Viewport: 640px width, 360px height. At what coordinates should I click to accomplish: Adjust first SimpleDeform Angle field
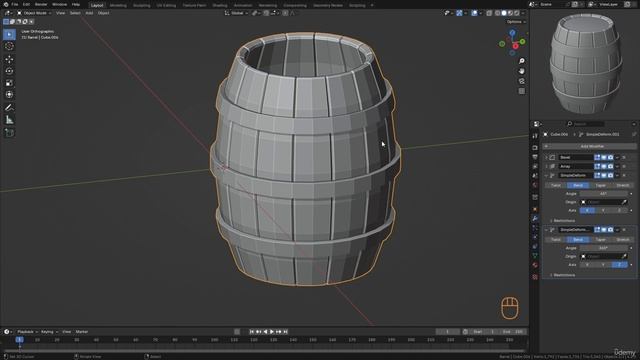click(604, 194)
